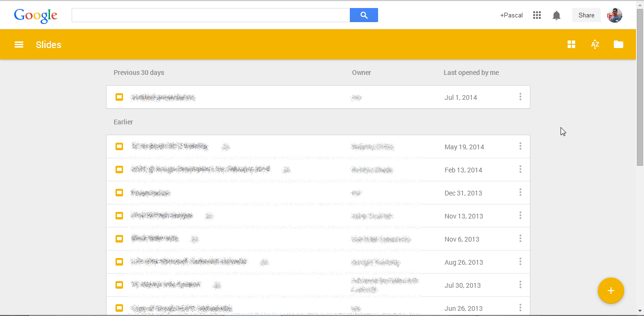Open more options for Jul 1, 2014 file
This screenshot has width=644, height=316.
click(x=520, y=97)
